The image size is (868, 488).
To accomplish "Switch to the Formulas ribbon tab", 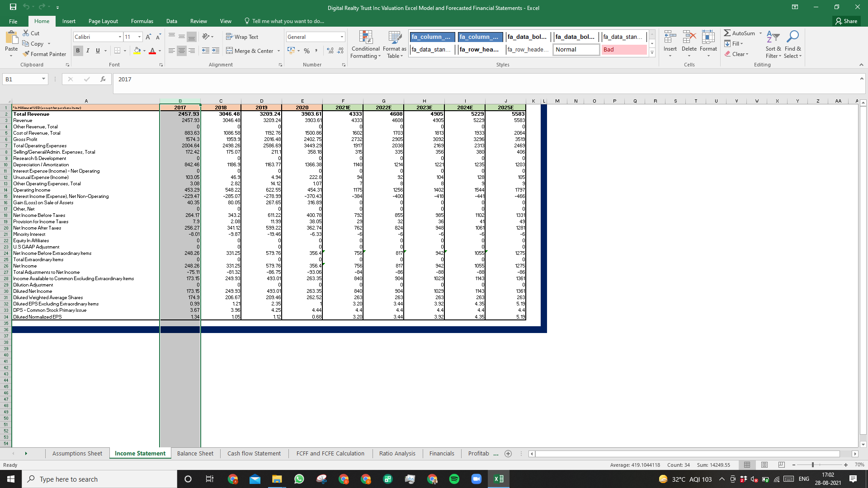I will coord(142,21).
